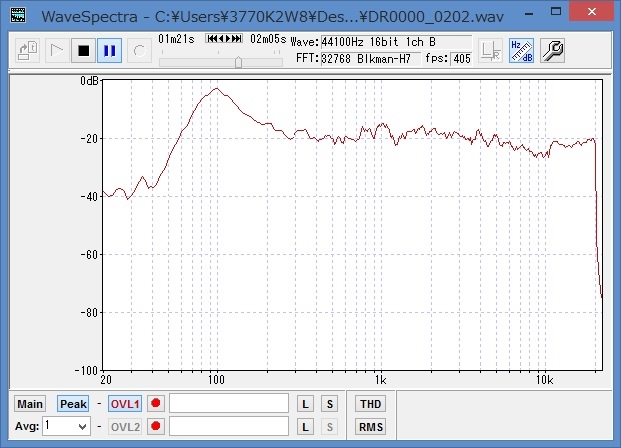Toggle the Hz/dB measurement mode icon
621x448 pixels.
521,51
